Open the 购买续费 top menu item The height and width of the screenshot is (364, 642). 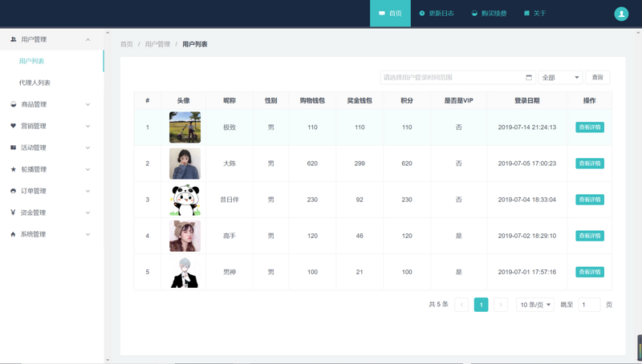click(x=489, y=14)
